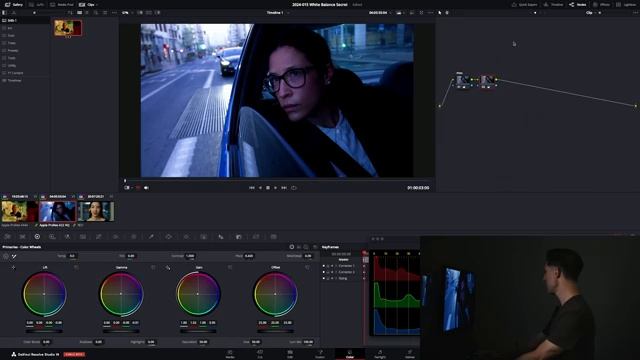Open the Clips dropdown in top bar
The height and width of the screenshot is (360, 640).
[x=88, y=4]
